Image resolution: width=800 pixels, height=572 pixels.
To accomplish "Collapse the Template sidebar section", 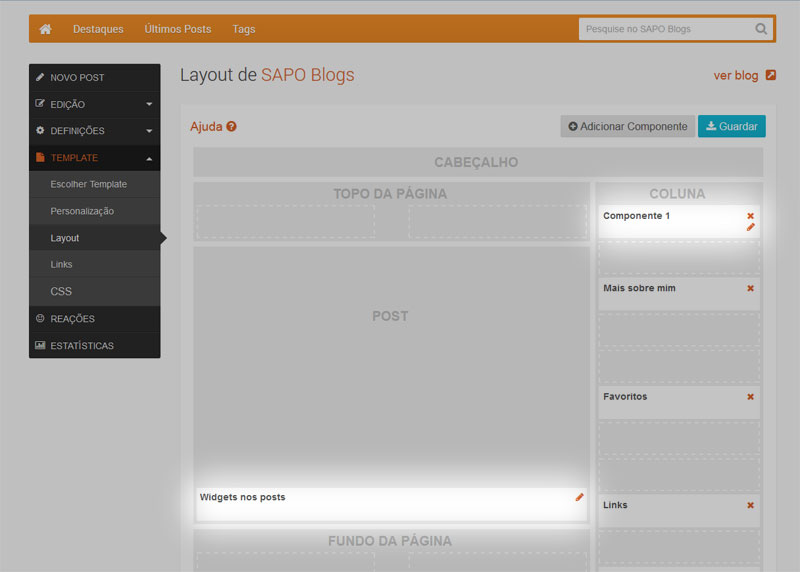I will (148, 158).
